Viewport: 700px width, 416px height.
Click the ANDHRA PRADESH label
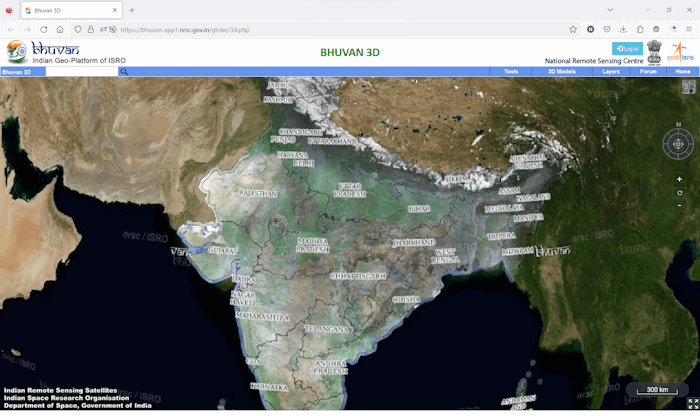coord(330,367)
